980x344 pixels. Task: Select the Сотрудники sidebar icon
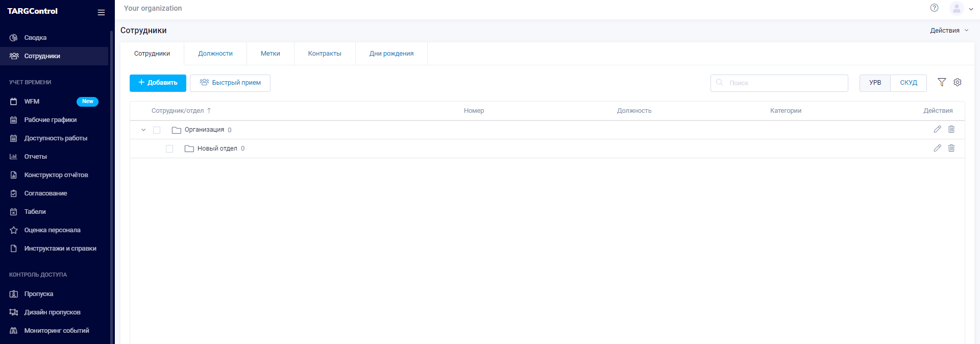pos(14,56)
